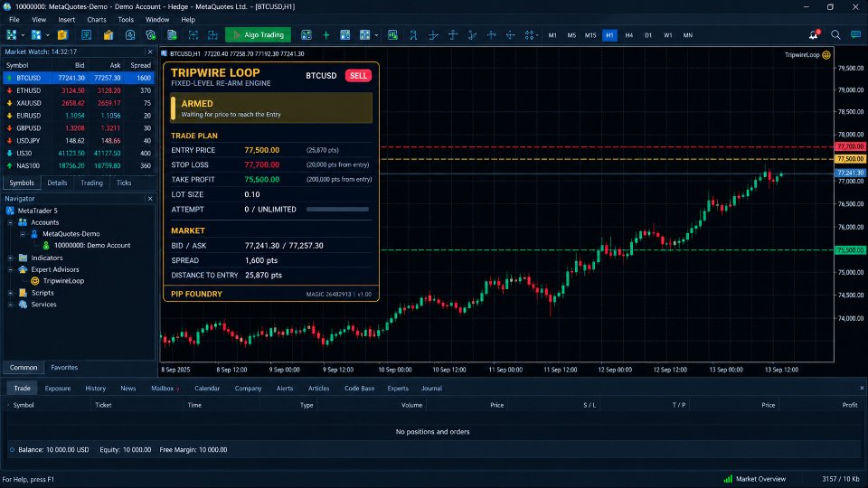Click the Demo Account user icon in Navigator

[46, 245]
